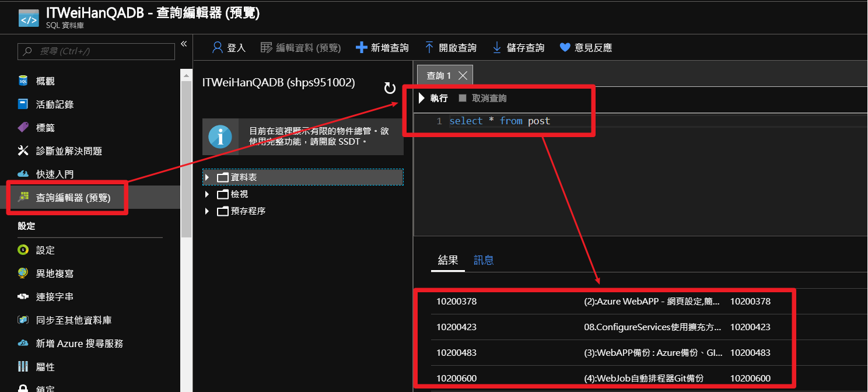This screenshot has height=392, width=868.
Task: Expand the 檢視 views folder
Action: (207, 194)
